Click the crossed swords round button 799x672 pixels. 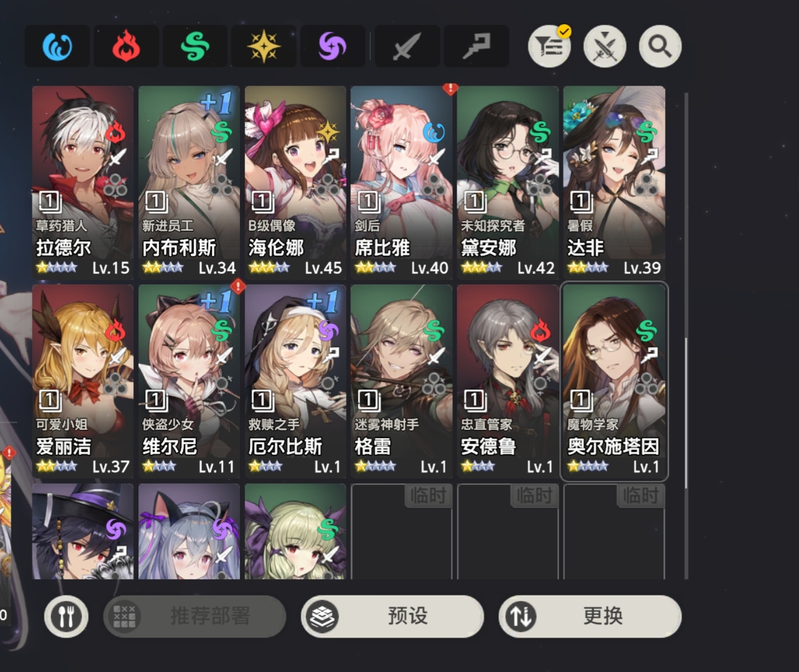tap(605, 46)
